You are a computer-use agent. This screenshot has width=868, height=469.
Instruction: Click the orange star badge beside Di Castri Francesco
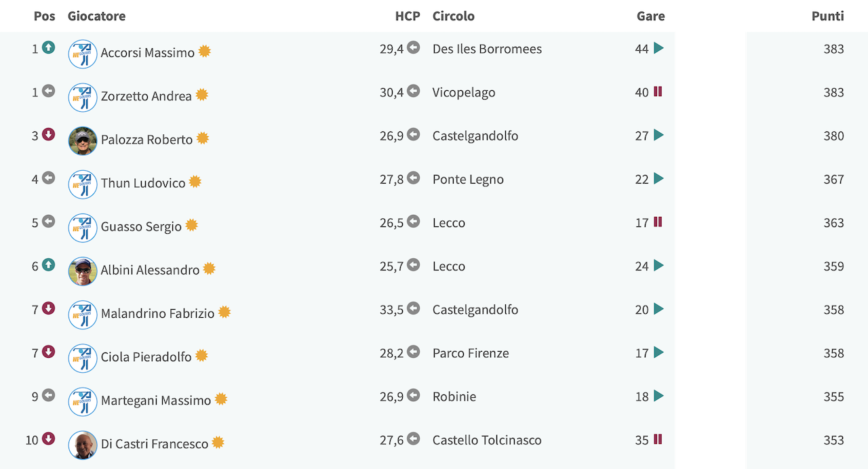pos(218,443)
